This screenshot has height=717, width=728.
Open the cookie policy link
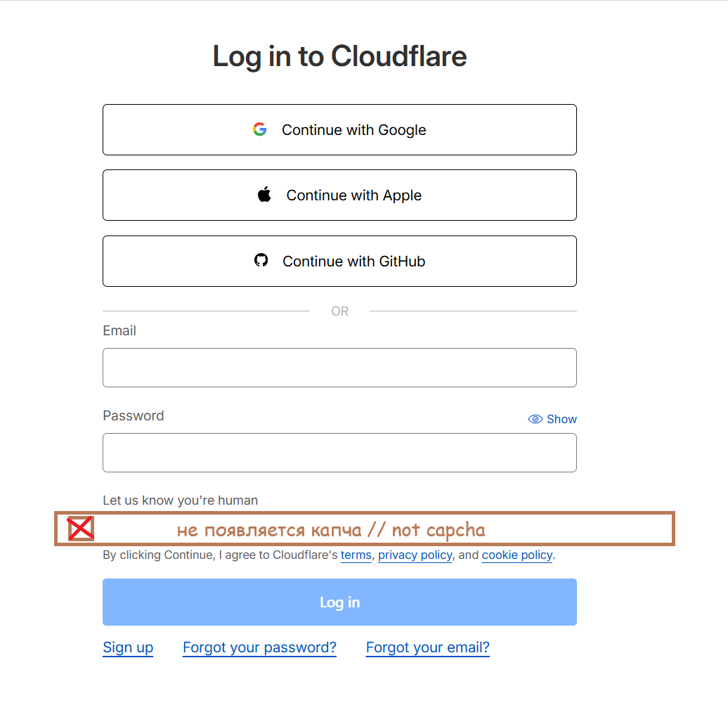click(x=517, y=555)
